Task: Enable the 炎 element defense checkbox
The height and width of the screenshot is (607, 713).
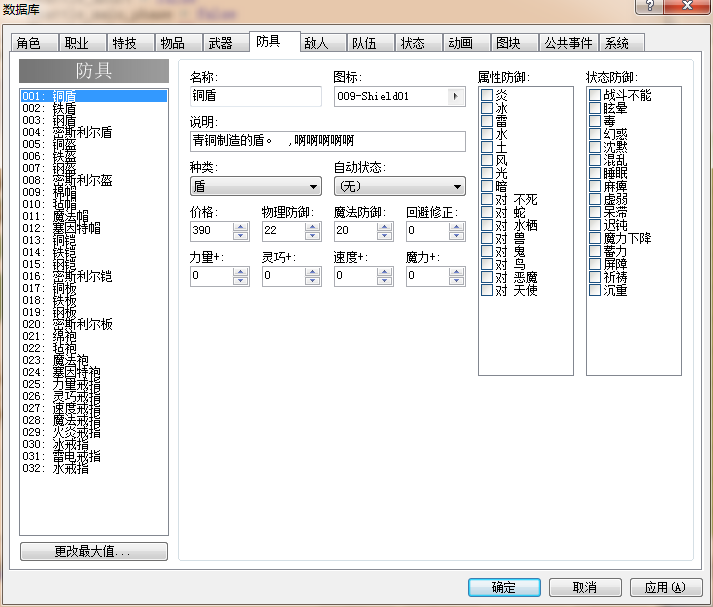Action: [487, 95]
